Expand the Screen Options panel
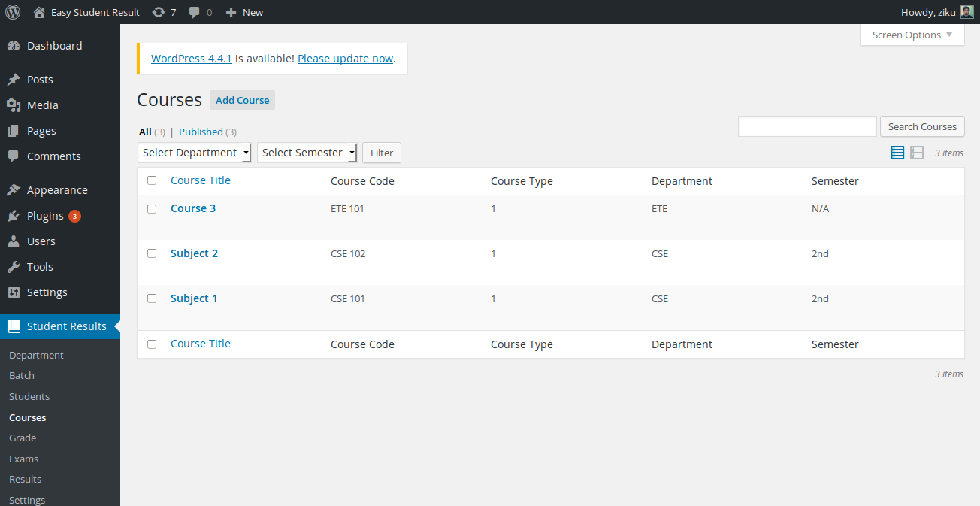This screenshot has height=506, width=980. 912,35
